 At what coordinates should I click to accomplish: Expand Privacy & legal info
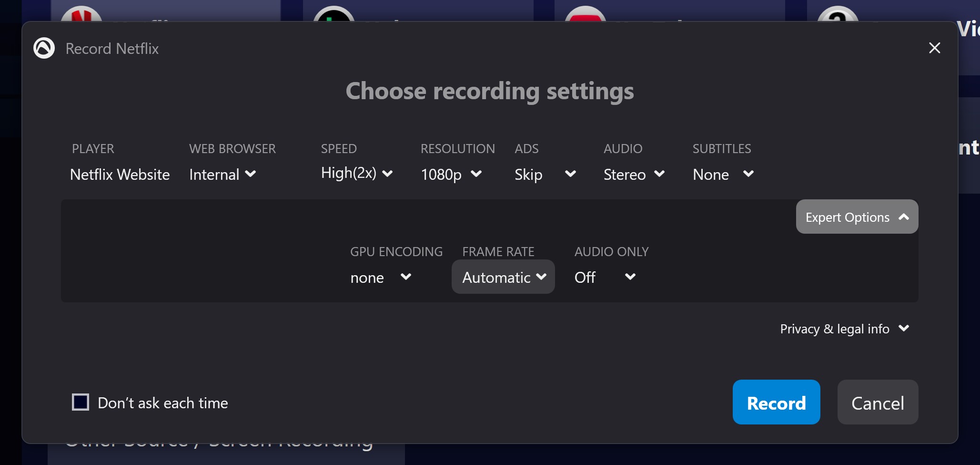tap(844, 329)
